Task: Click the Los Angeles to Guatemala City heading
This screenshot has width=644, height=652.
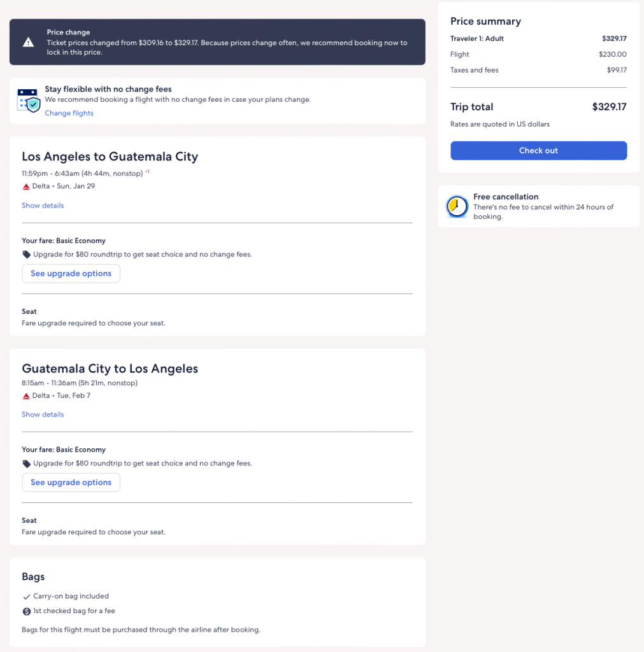Action: [110, 157]
